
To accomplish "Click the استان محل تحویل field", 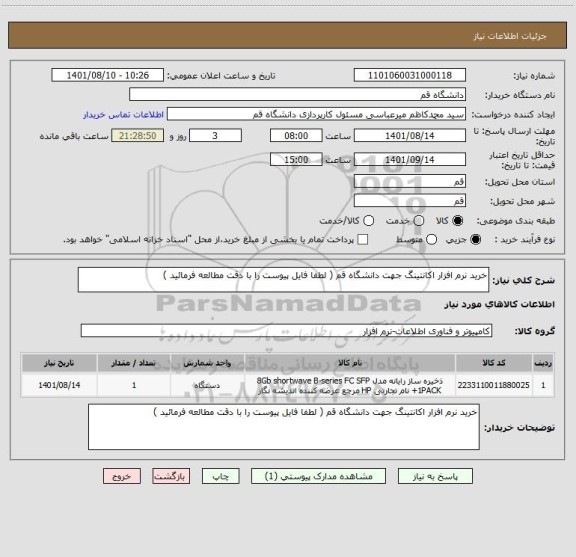I will coord(410,181).
